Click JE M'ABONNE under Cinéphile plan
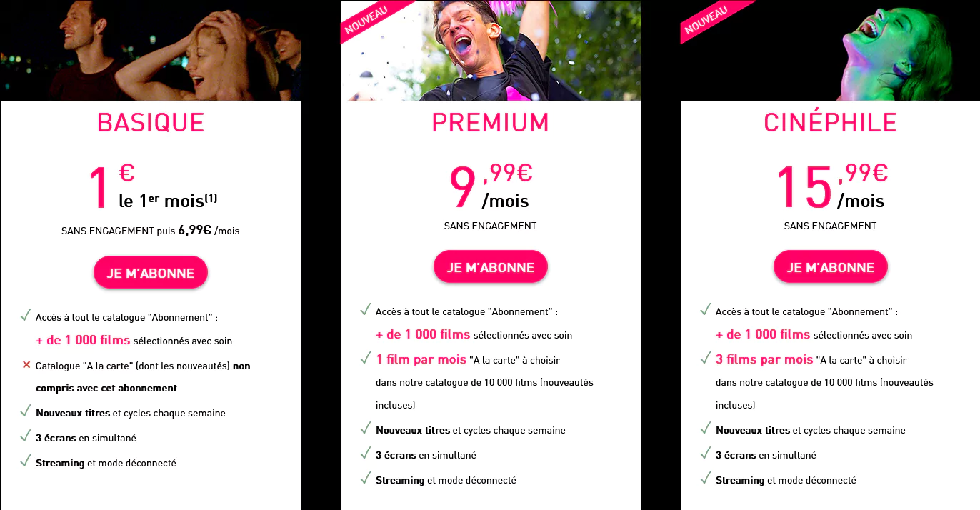Screen dimensions: 980x510 coord(831,267)
